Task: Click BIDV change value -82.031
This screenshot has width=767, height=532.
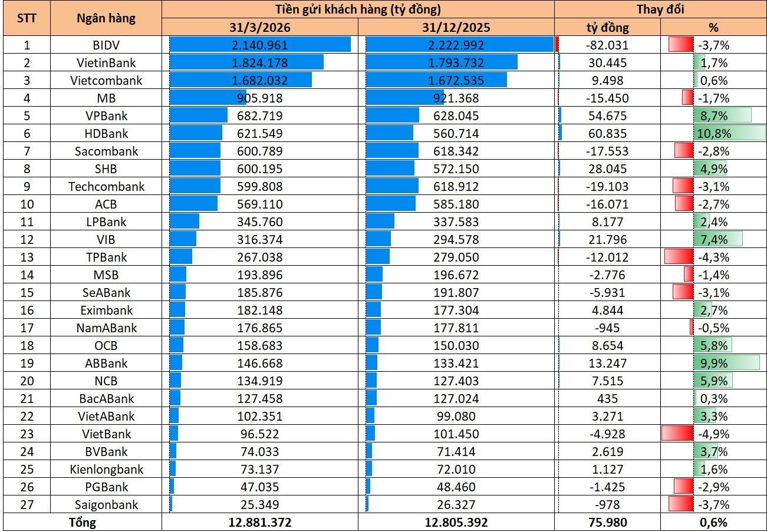Action: pyautogui.click(x=607, y=45)
